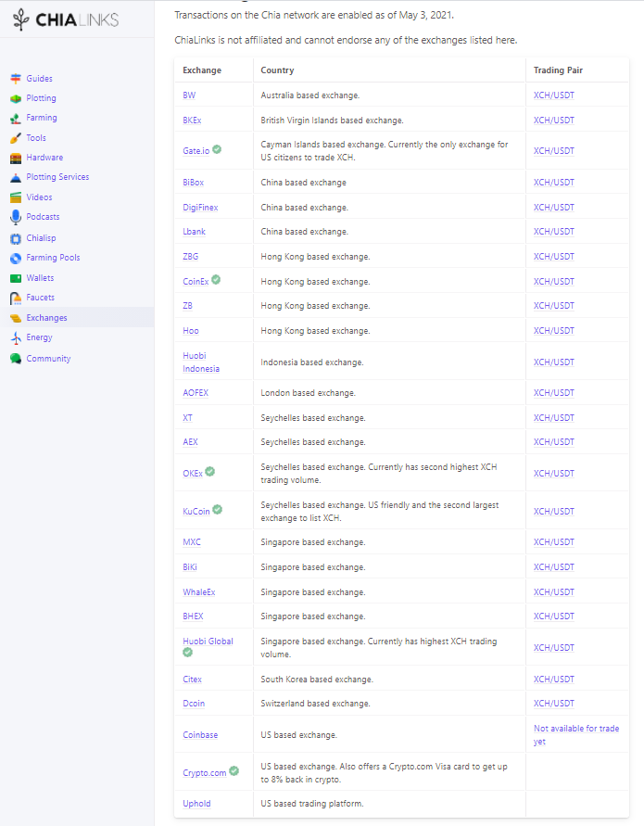Click the verified badge under Huobi Global
The width and height of the screenshot is (644, 826).
tap(187, 653)
